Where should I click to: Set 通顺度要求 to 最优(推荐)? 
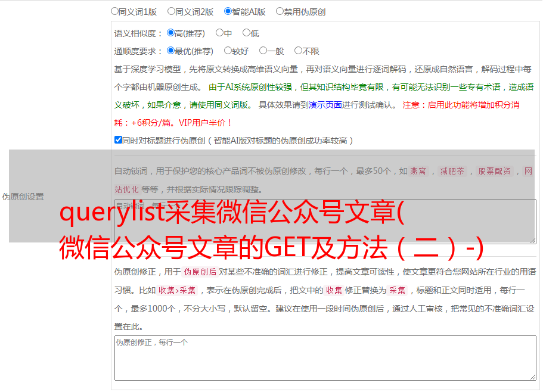pyautogui.click(x=170, y=51)
